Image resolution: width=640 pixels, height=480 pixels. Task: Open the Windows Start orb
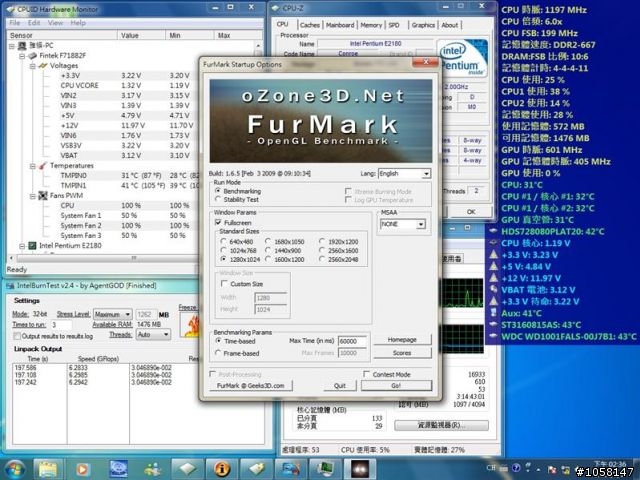pyautogui.click(x=14, y=469)
